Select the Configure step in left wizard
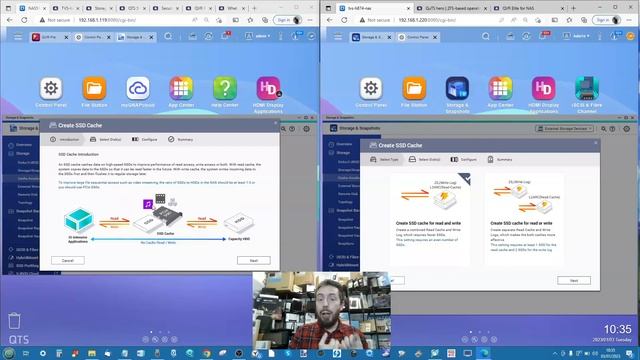 pos(144,140)
